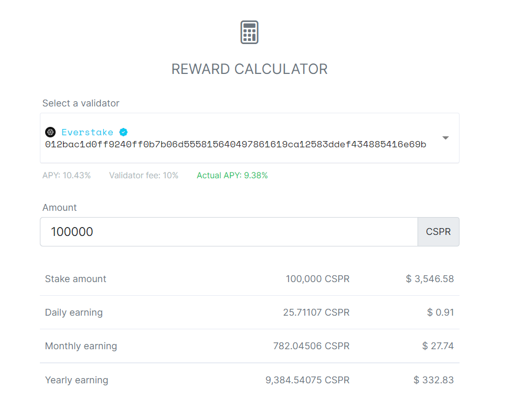Click the Actual APY 9.38% text
Viewport: 523px width, 420px height.
coord(232,176)
